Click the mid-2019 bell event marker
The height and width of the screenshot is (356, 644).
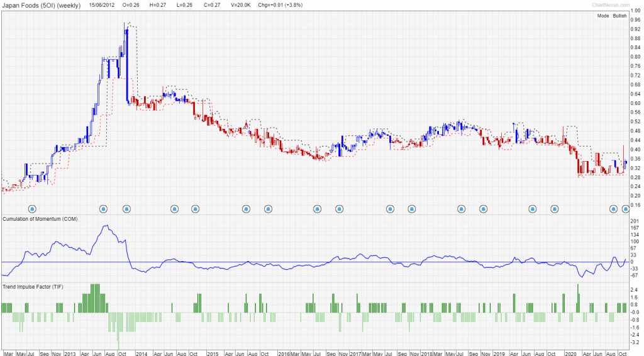[x=532, y=209]
